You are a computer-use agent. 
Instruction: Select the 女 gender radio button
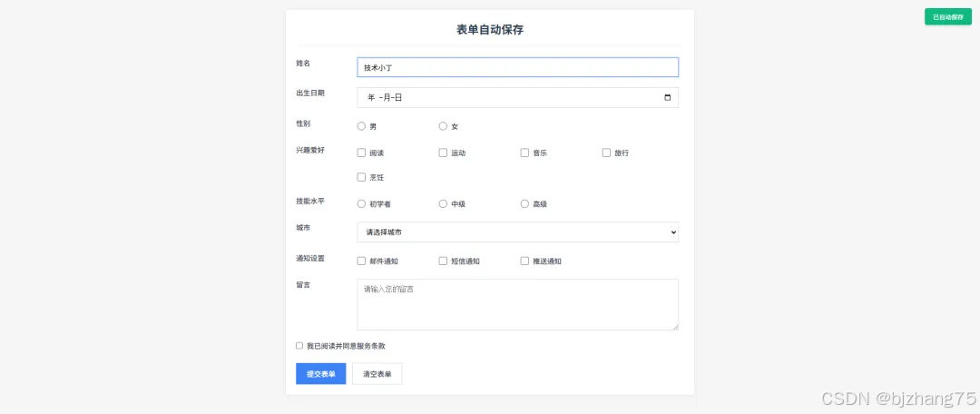(x=443, y=126)
